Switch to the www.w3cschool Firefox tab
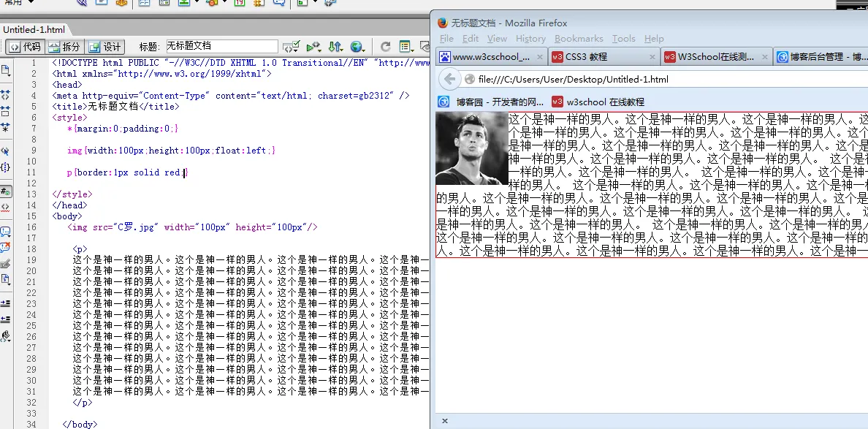868x429 pixels. (x=492, y=56)
